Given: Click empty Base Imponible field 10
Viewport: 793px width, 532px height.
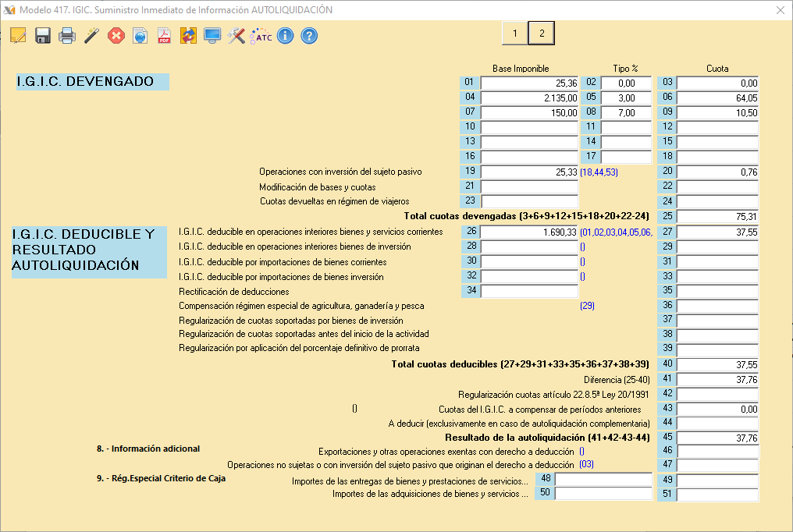Looking at the screenshot, I should (529, 127).
